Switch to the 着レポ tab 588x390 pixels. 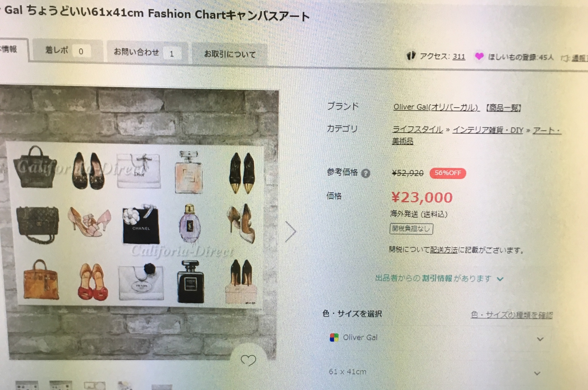(x=68, y=50)
